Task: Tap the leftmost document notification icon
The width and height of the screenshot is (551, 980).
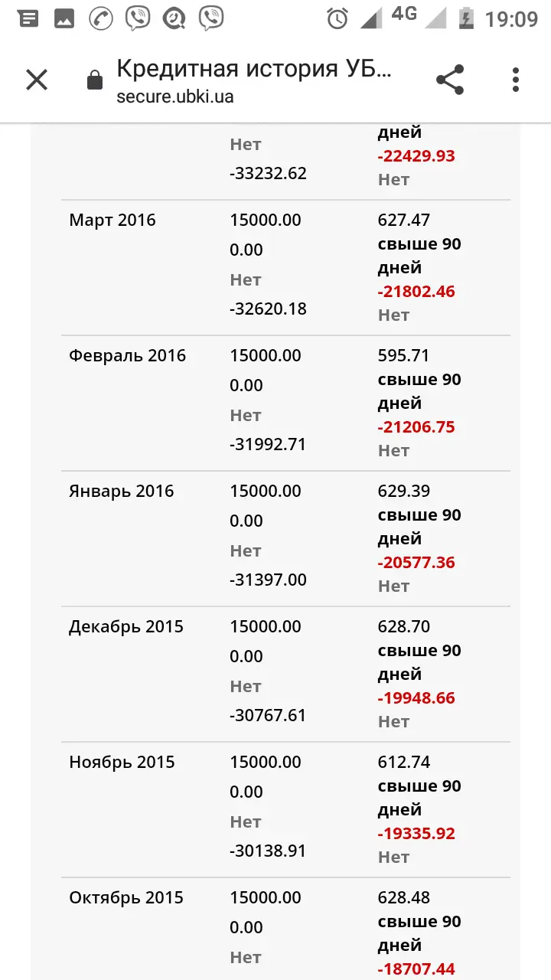Action: click(29, 18)
